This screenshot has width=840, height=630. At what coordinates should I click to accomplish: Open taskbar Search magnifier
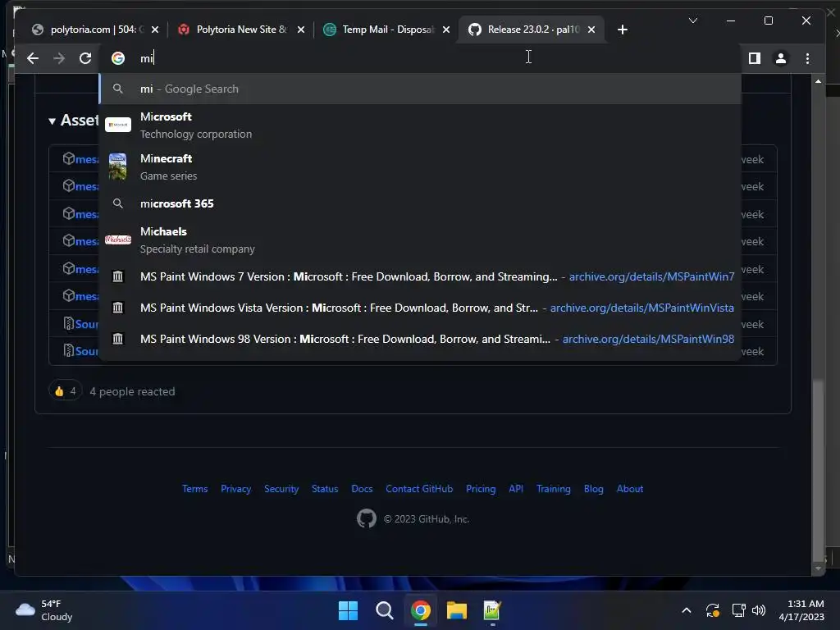pyautogui.click(x=384, y=610)
